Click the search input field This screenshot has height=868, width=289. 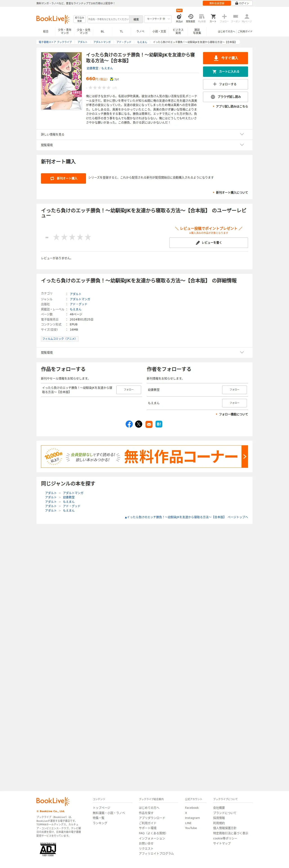tap(108, 19)
